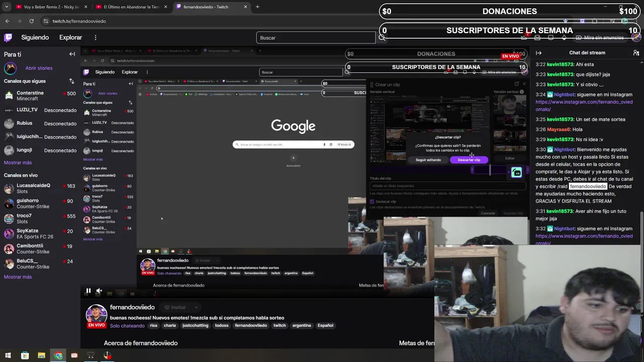Screen dimensions: 644x362
Task: Open troco7 live channel
Action: (40, 219)
